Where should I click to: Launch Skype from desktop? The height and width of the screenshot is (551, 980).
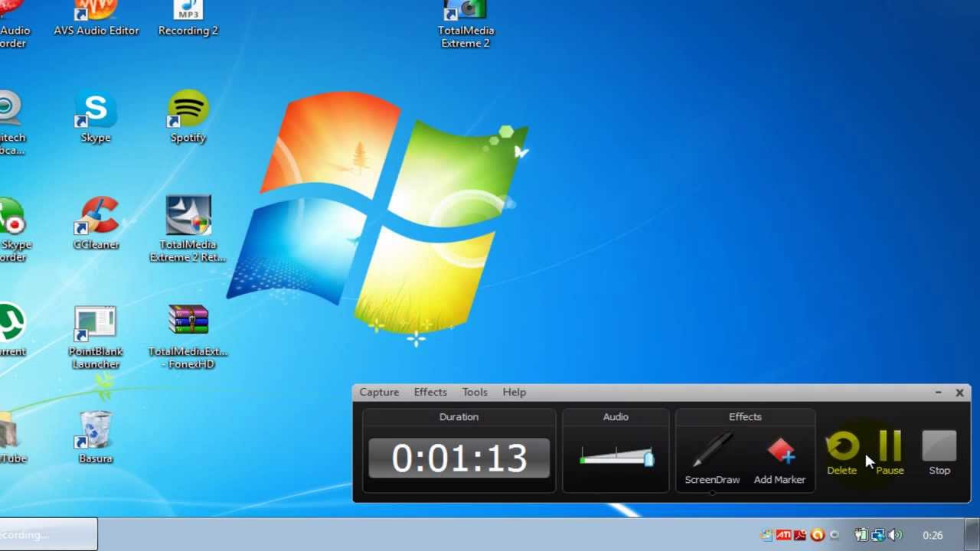tap(96, 117)
